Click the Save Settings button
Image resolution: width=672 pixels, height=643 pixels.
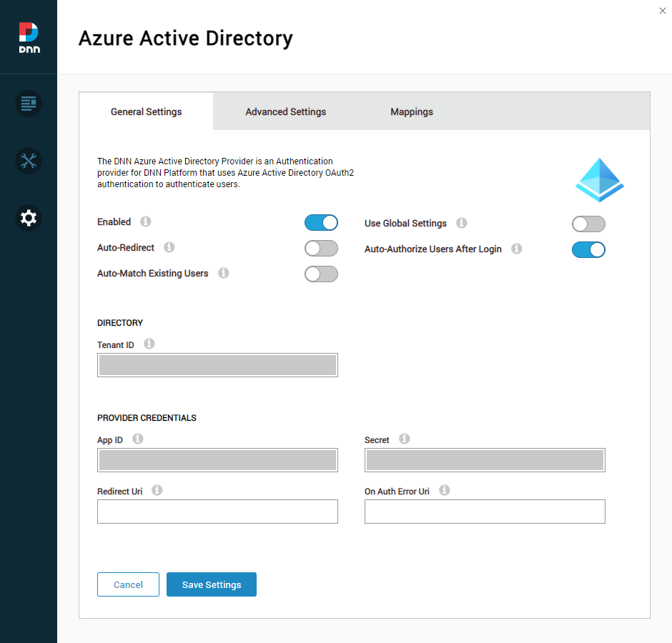pyautogui.click(x=212, y=584)
